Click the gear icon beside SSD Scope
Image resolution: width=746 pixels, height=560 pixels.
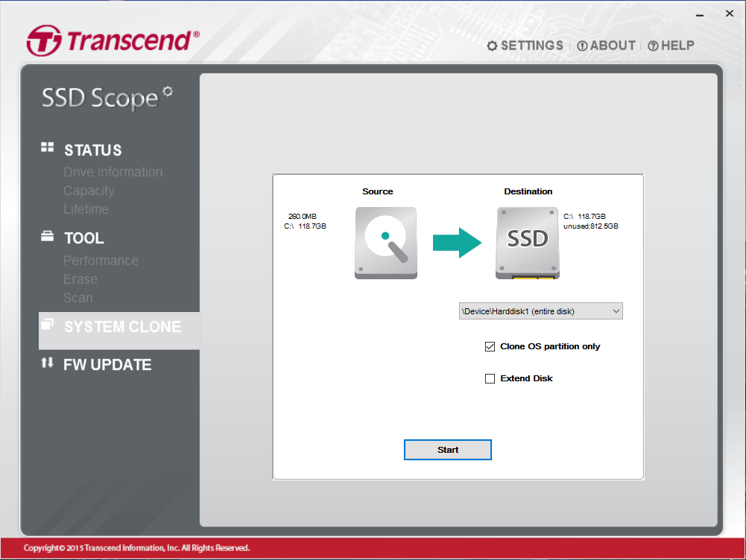[168, 91]
